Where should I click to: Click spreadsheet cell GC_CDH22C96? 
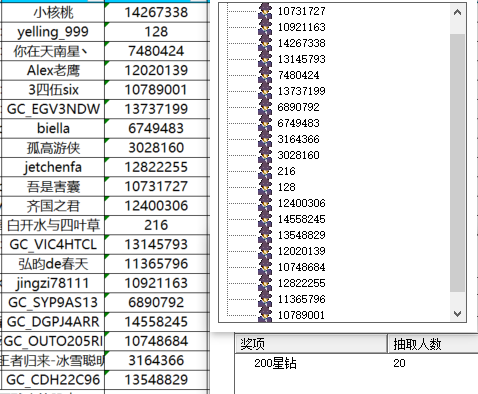tap(53, 380)
